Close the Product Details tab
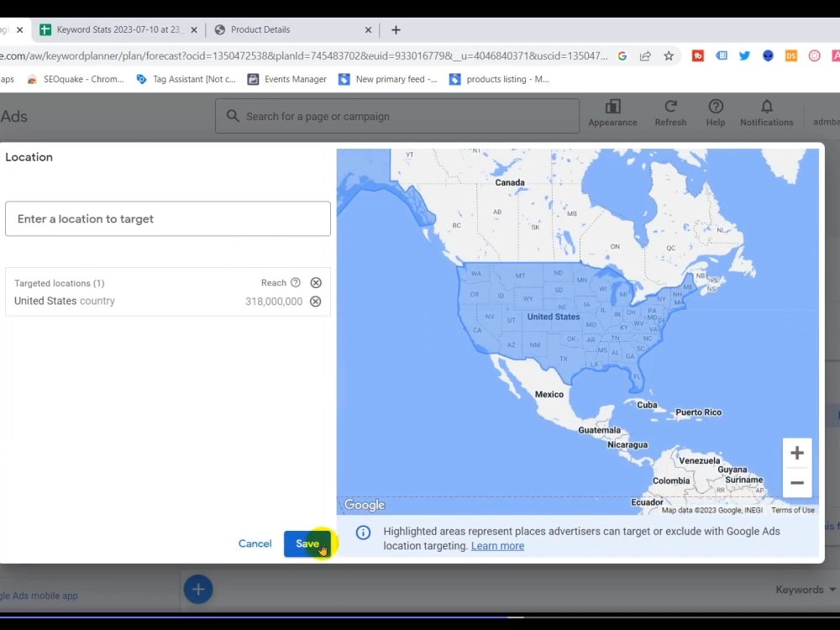Viewport: 840px width, 630px height. [368, 30]
